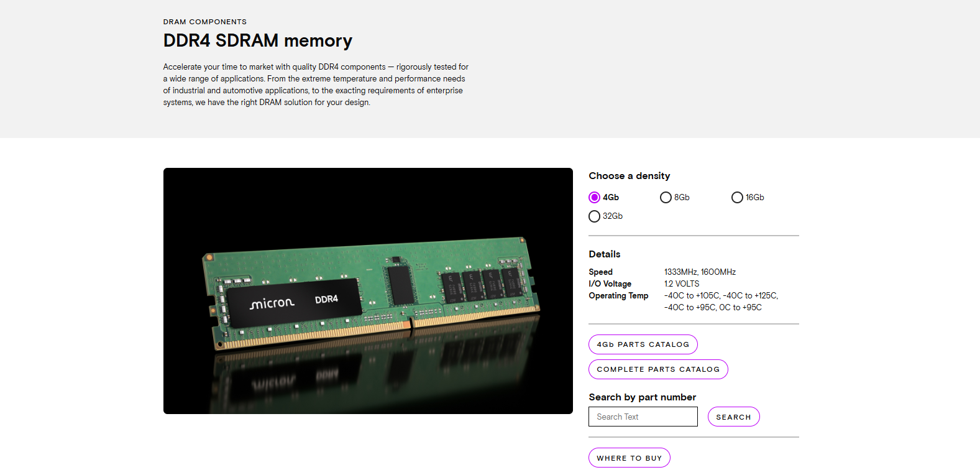This screenshot has height=475, width=980.
Task: Select 32Gb as the density
Action: click(x=594, y=216)
